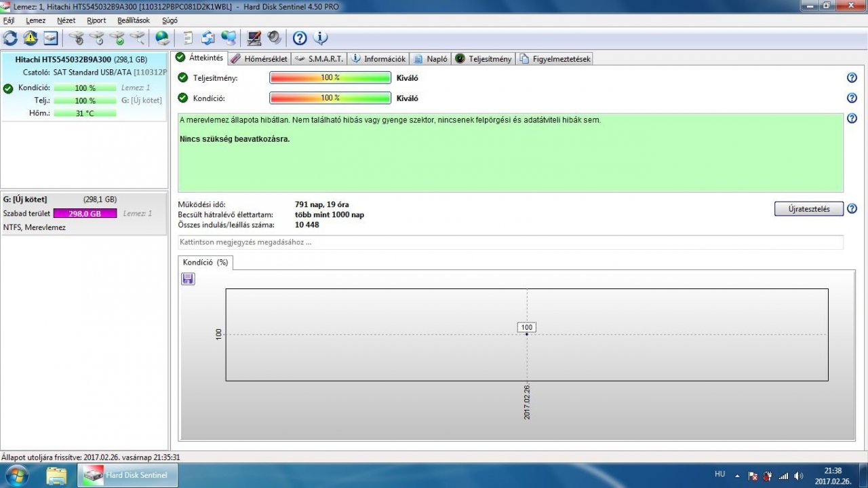Click the value több mint 1000 nap
The image size is (868, 488).
(x=330, y=214)
